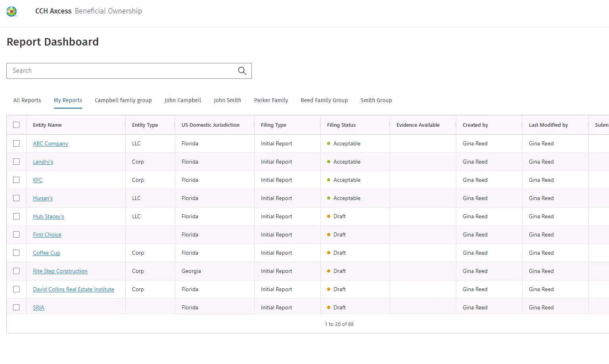
Task: Click Initial Report in Coffee Cup row
Action: (276, 253)
